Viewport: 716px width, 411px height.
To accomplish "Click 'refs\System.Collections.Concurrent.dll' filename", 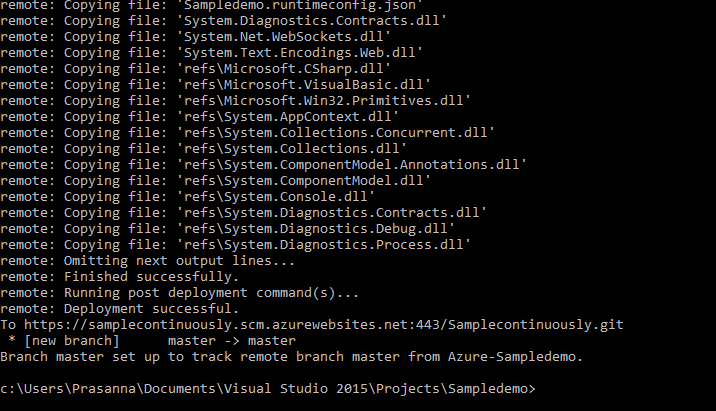I will point(336,133).
